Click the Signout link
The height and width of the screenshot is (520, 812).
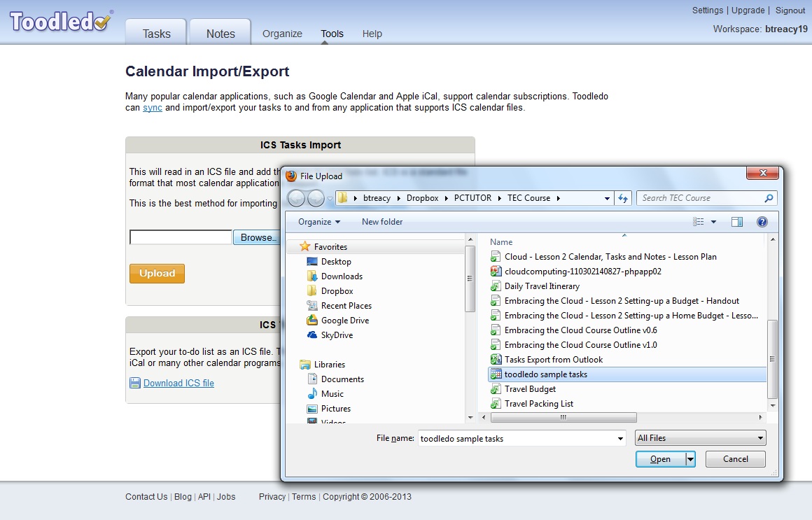790,10
